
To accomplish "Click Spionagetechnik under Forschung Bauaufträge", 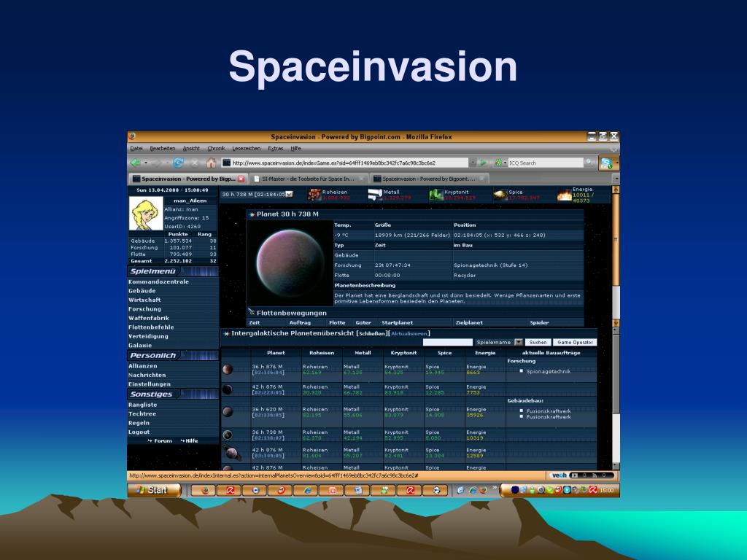I will coord(549,371).
